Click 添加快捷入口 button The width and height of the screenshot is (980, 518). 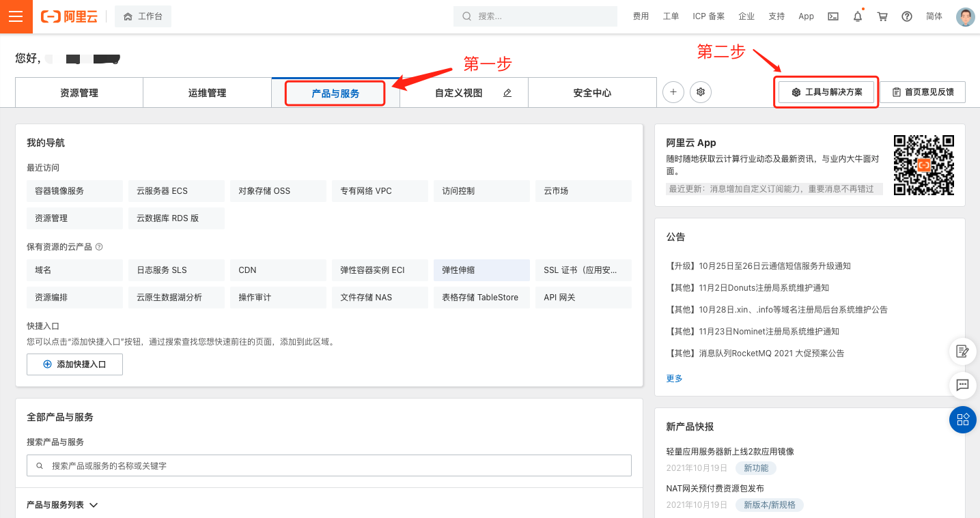75,364
